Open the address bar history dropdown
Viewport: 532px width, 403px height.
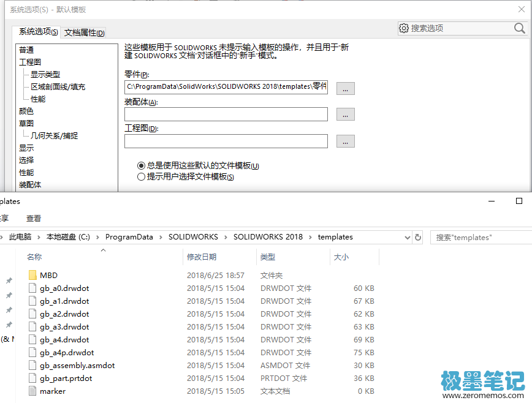(406, 237)
